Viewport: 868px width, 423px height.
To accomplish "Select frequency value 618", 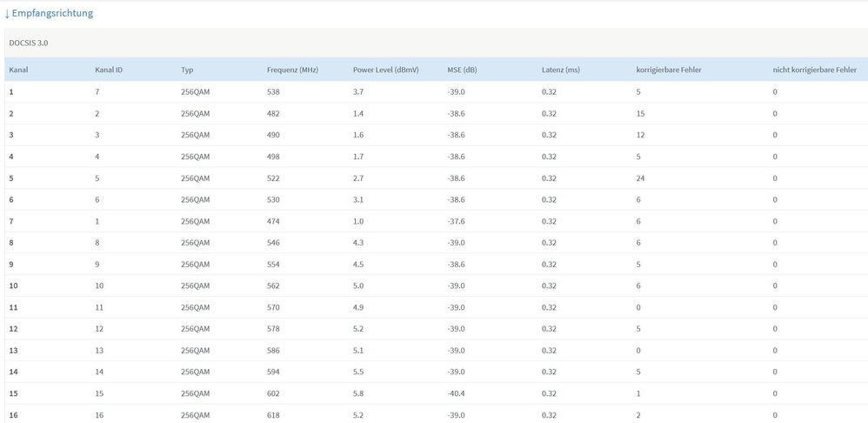I will point(273,415).
